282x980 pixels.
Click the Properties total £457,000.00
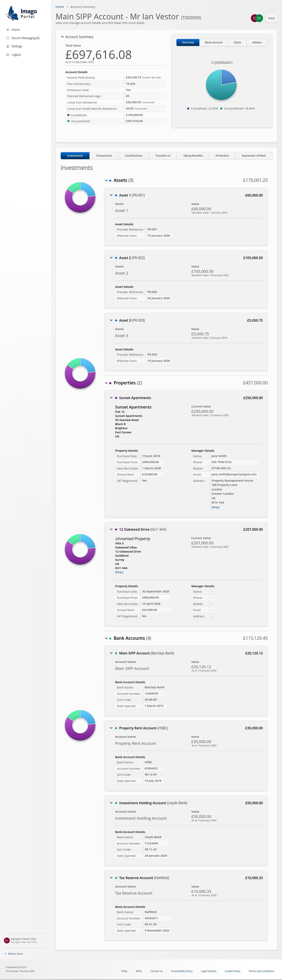point(255,383)
